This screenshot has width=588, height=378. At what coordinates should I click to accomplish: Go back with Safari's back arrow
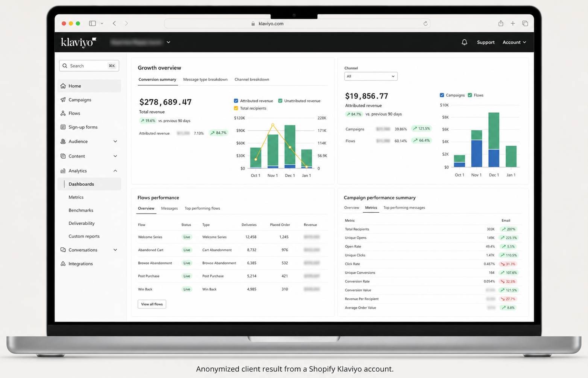(114, 23)
